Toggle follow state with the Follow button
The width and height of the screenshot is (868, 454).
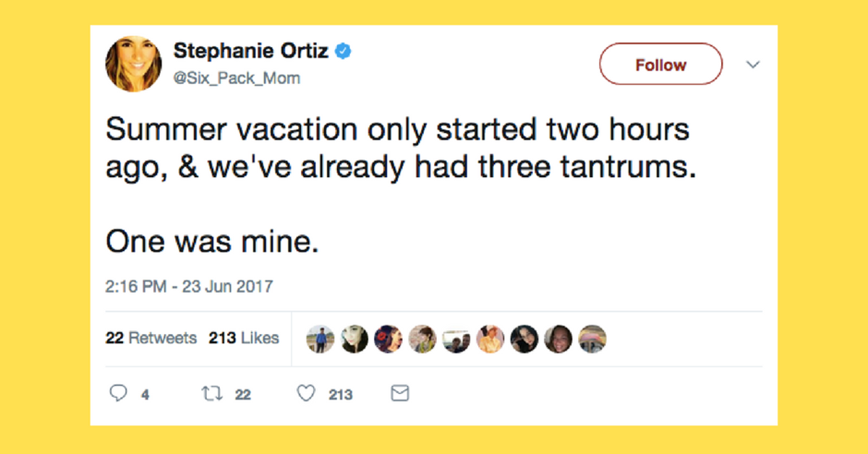click(x=660, y=64)
